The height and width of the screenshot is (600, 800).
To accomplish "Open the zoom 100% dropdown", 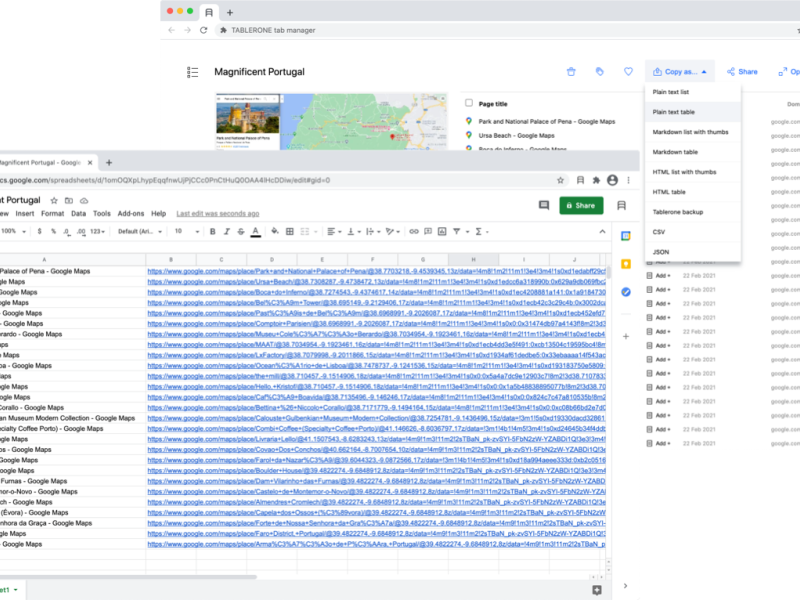I will pyautogui.click(x=13, y=232).
